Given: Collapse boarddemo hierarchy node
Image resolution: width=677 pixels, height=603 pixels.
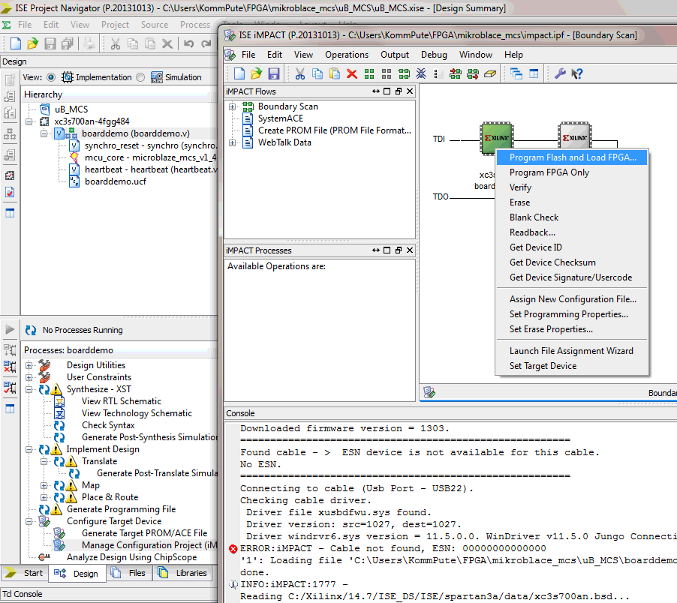Looking at the screenshot, I should tap(44, 134).
